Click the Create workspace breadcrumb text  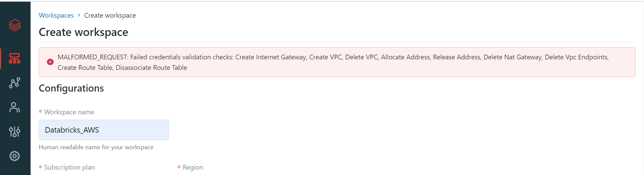click(110, 15)
